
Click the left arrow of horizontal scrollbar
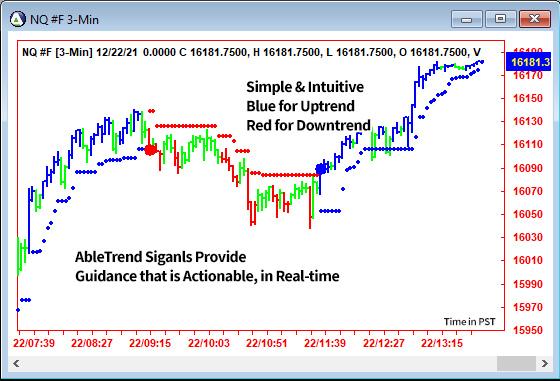pos(16,364)
